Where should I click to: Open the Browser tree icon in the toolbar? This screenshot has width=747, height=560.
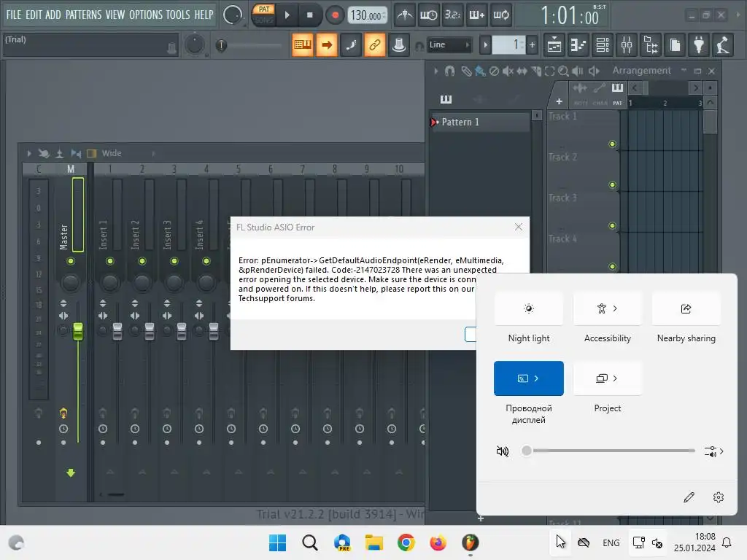651,45
